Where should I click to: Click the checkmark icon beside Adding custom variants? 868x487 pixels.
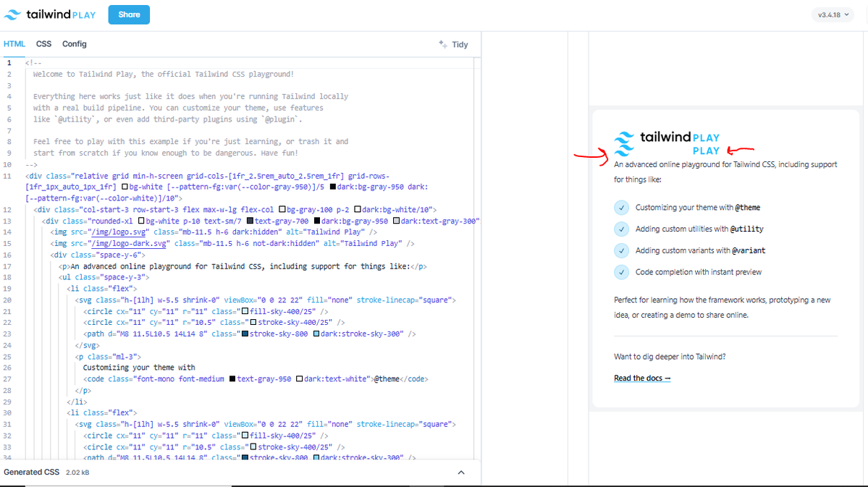620,251
